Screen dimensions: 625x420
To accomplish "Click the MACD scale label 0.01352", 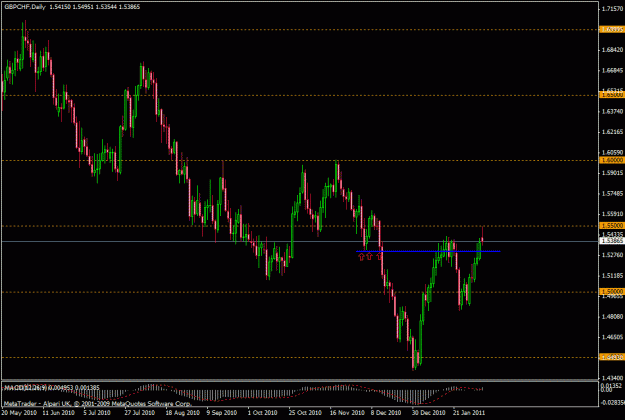I will tap(613, 385).
